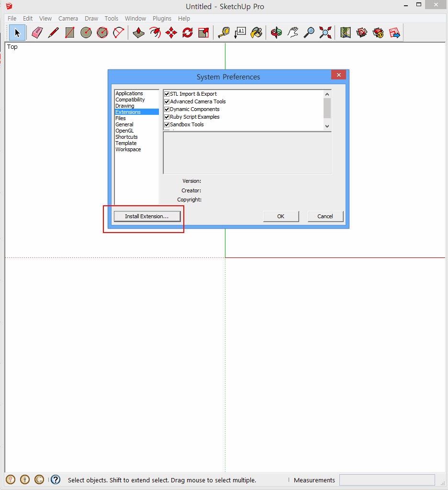The image size is (448, 490).
Task: Open the Help menu
Action: 184,19
